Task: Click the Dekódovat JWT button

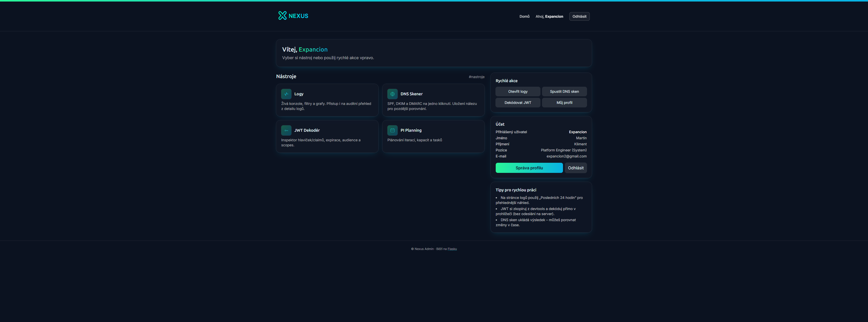Action: pos(517,103)
